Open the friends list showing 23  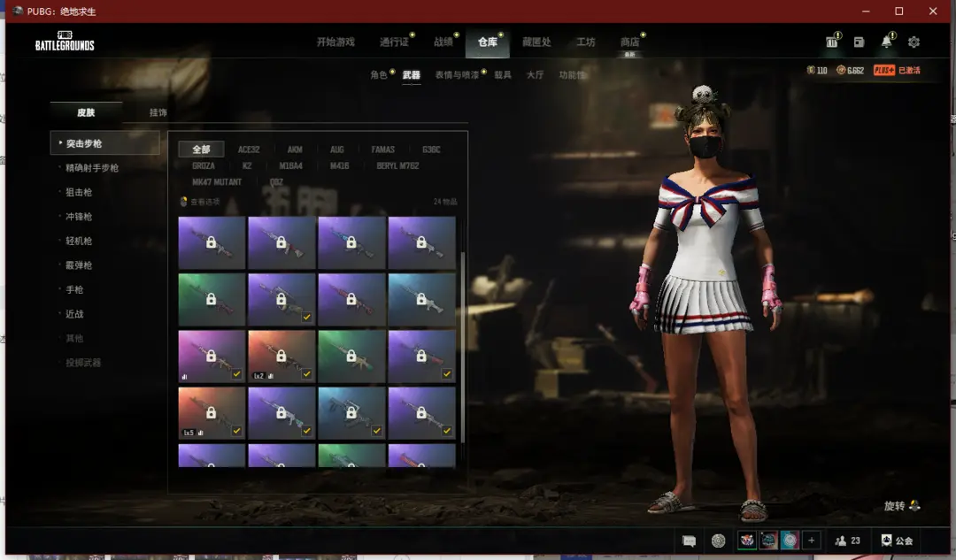click(x=847, y=541)
